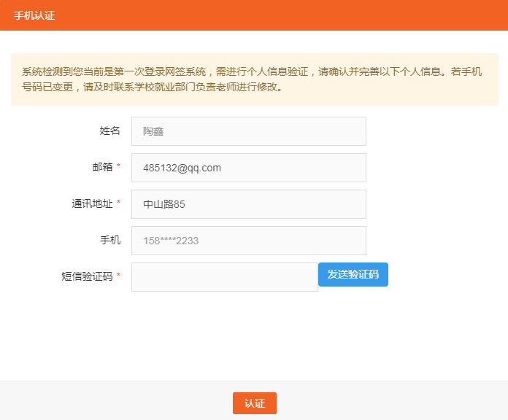Click the 手机 field showing 158****2233

(x=249, y=241)
